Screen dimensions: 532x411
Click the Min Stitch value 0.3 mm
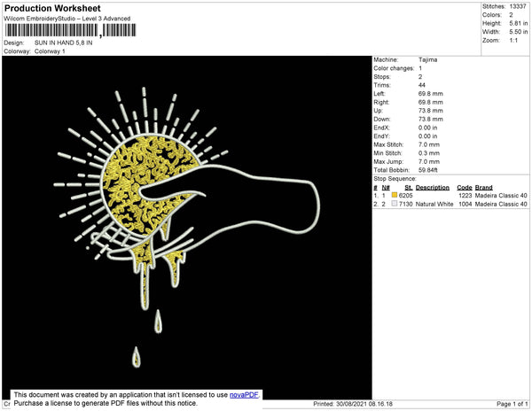tap(429, 153)
